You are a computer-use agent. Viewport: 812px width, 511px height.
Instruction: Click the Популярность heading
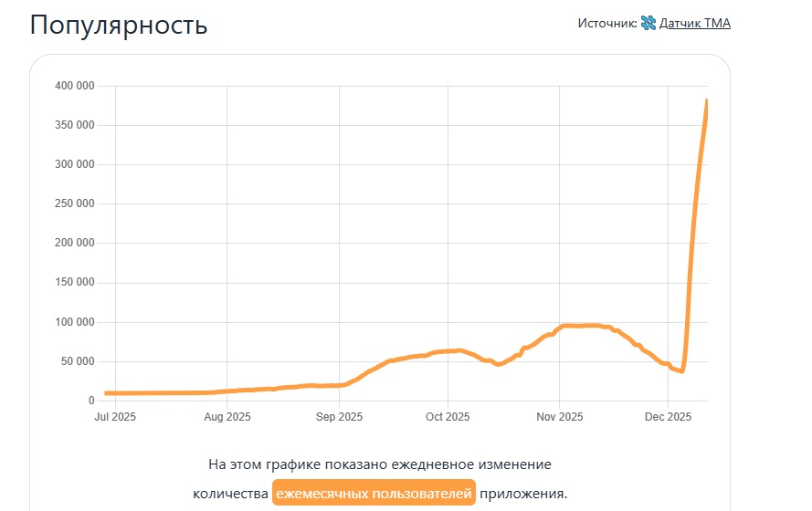(x=119, y=25)
